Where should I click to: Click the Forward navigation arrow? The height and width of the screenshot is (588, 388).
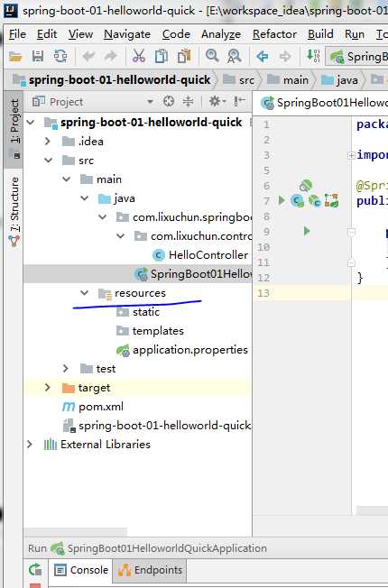click(x=285, y=56)
